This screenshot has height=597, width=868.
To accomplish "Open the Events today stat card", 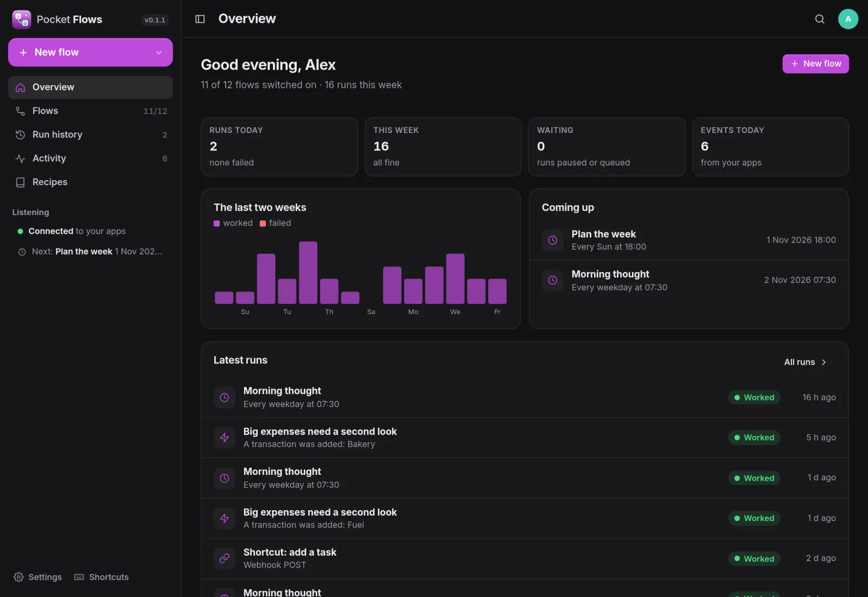I will tap(770, 147).
